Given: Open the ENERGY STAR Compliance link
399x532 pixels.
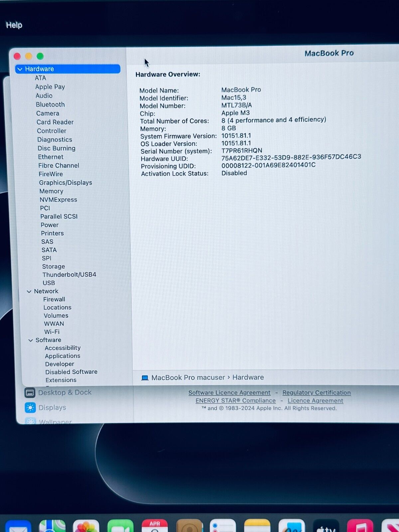Looking at the screenshot, I should [235, 401].
